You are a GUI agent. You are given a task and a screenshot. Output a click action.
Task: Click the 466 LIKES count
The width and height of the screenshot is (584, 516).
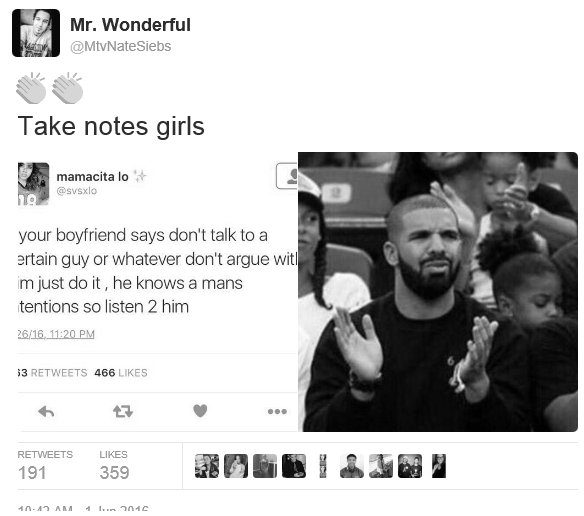tap(121, 373)
